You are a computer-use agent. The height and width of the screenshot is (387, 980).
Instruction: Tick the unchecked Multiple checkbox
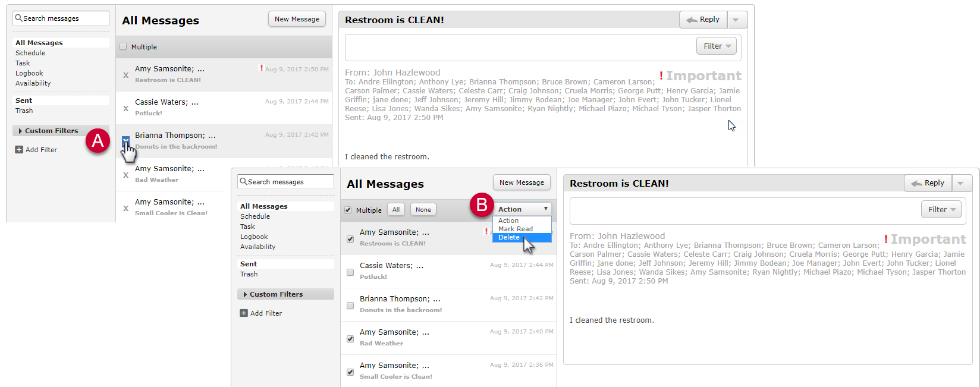[x=124, y=47]
